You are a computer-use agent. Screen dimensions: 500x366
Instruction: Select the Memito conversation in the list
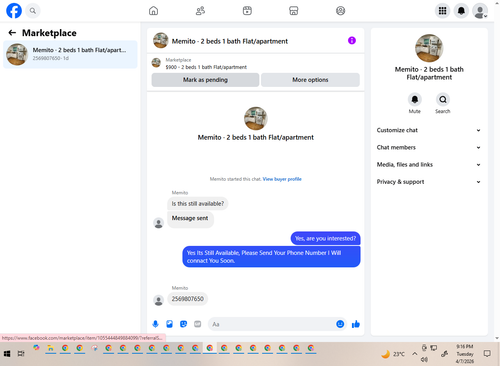click(x=70, y=54)
